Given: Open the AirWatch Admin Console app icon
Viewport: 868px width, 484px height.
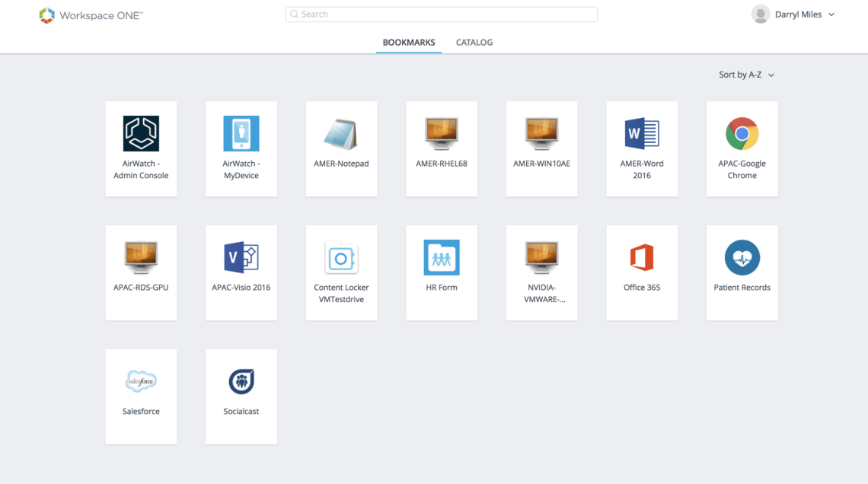Looking at the screenshot, I should [141, 134].
